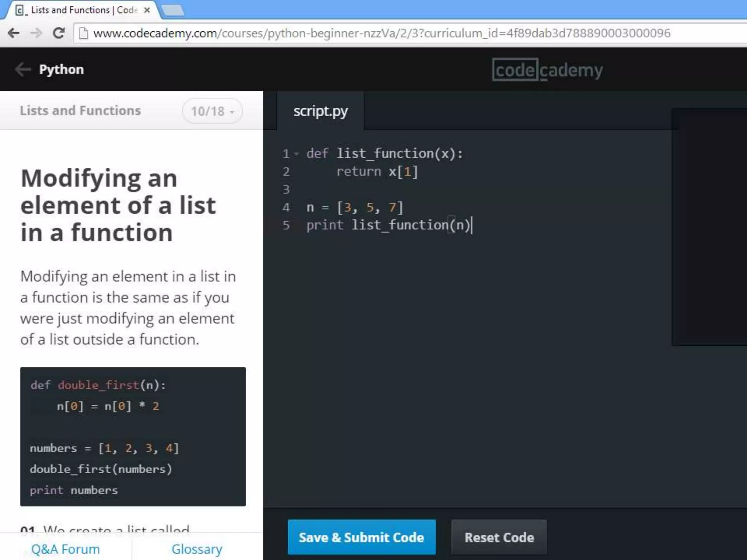
Task: Click the Codecademy logo
Action: coord(547,70)
